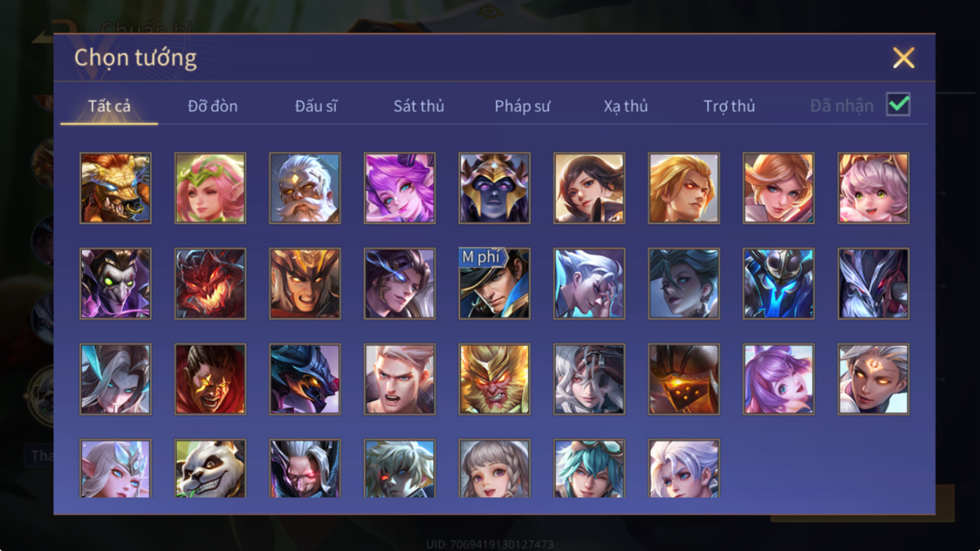This screenshot has height=551, width=980.
Task: Choose the purple-haired horned girl hero
Action: click(x=400, y=188)
